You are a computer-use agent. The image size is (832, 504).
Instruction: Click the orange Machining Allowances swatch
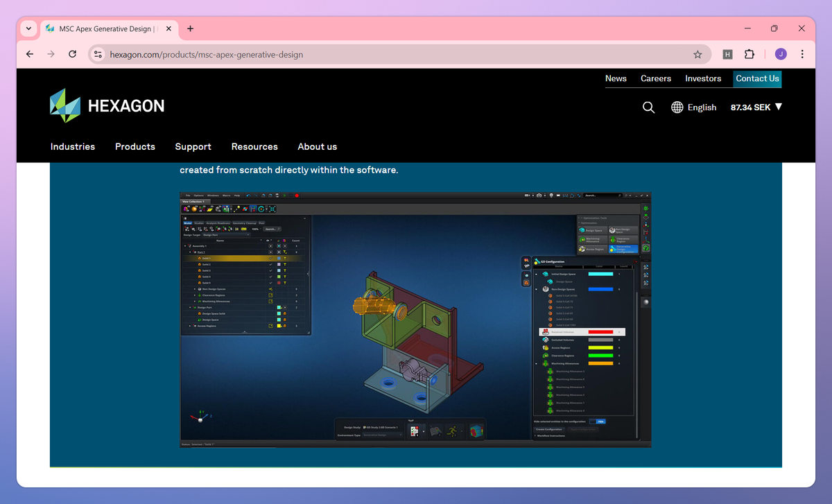tap(600, 363)
